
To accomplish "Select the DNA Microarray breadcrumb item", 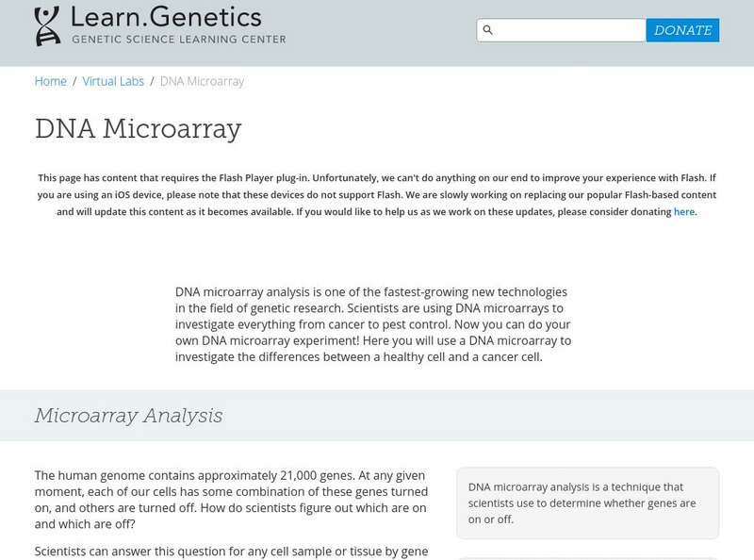I will click(202, 81).
